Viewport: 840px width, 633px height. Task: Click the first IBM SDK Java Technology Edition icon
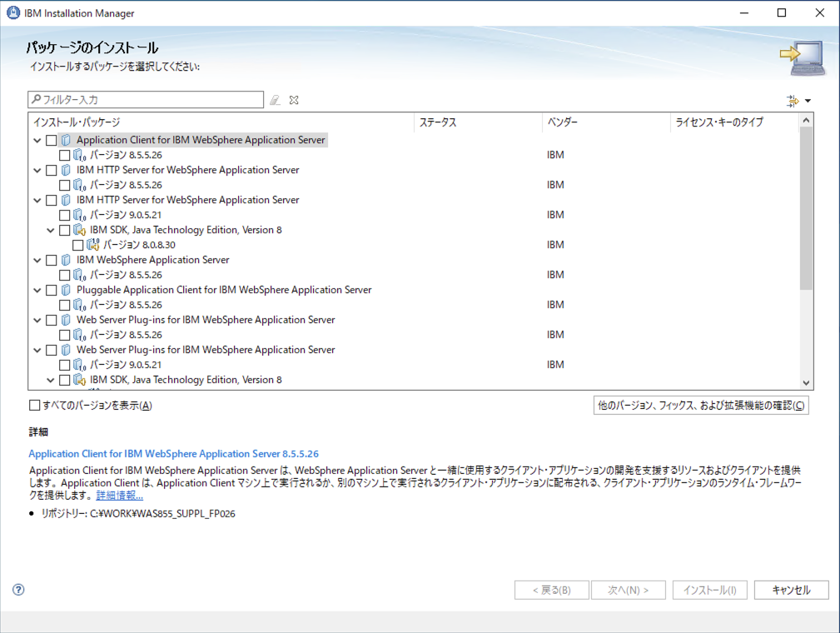tap(80, 230)
